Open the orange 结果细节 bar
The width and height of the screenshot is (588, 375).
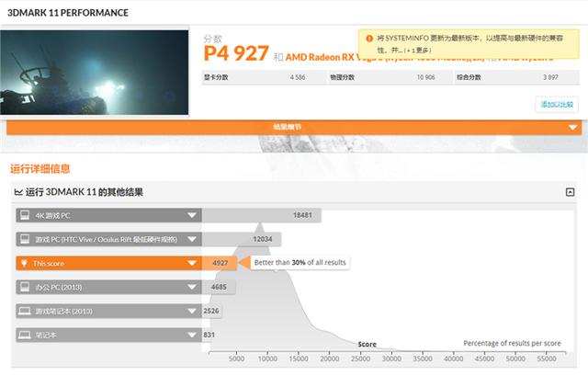[294, 128]
